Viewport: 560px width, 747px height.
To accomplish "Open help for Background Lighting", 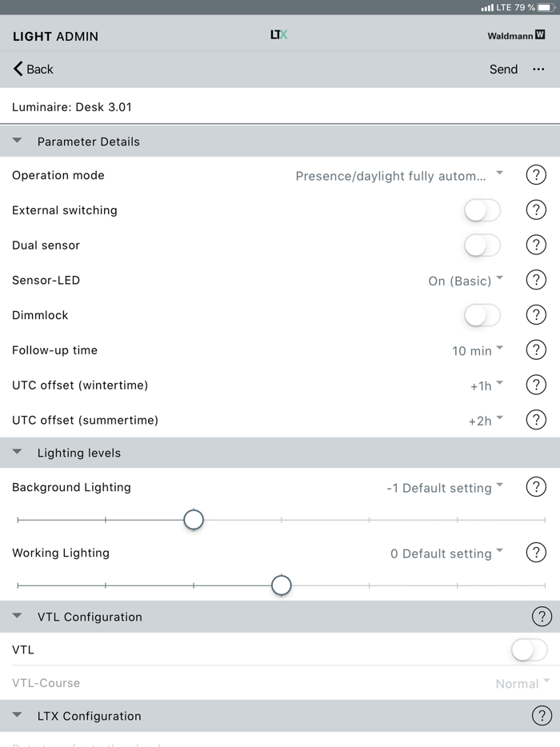I will pos(536,487).
